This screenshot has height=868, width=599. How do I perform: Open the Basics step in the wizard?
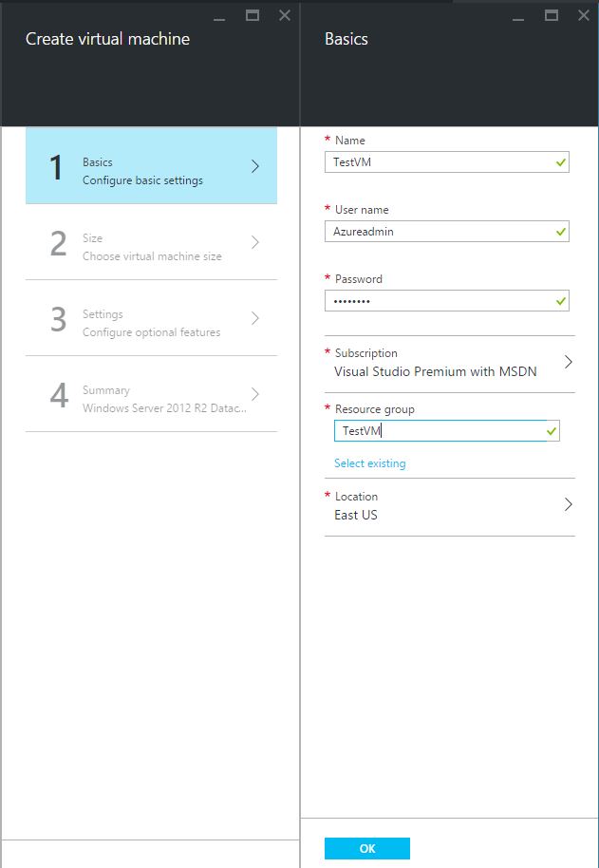tap(151, 166)
